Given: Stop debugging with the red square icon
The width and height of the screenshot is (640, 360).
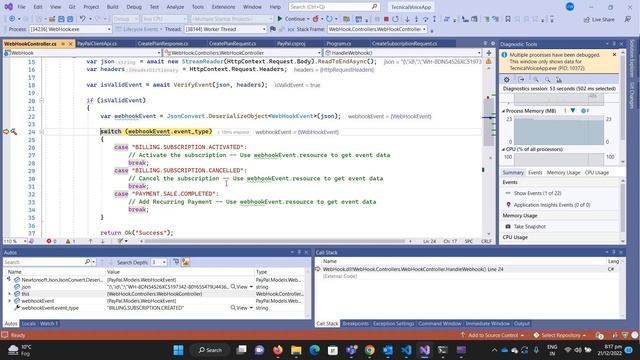Looking at the screenshot, I should click(386, 19).
